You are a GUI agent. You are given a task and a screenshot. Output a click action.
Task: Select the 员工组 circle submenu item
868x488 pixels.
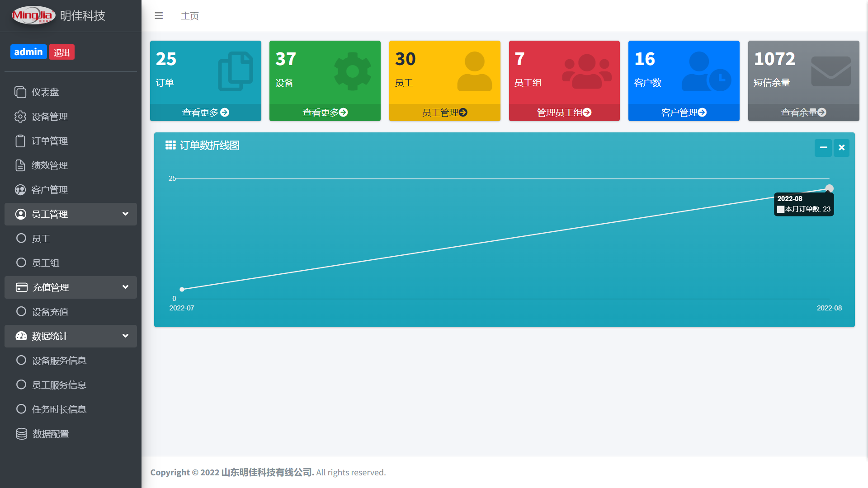[21, 263]
